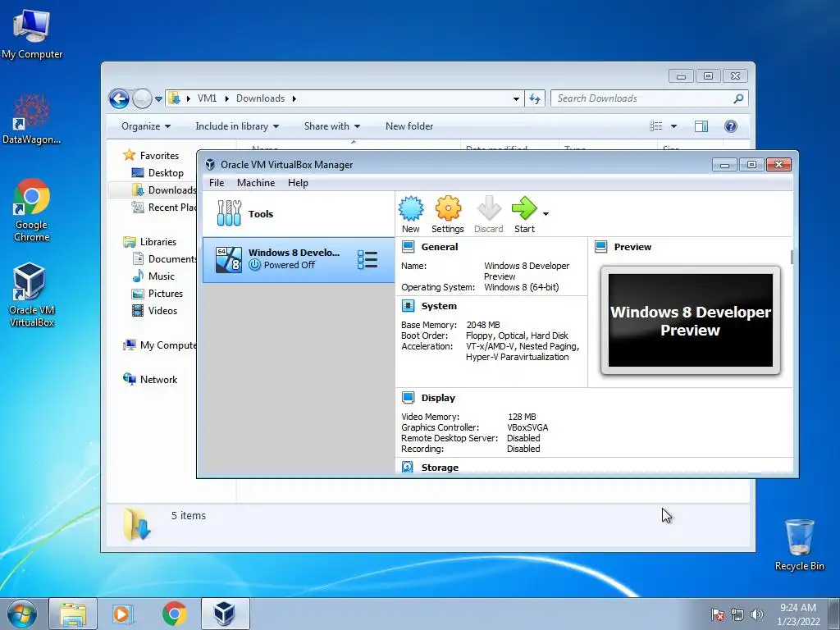Select Network in the Explorer sidebar

pos(158,379)
